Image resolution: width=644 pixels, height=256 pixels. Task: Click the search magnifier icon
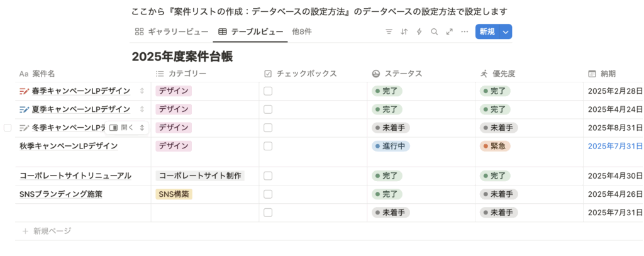coord(434,31)
